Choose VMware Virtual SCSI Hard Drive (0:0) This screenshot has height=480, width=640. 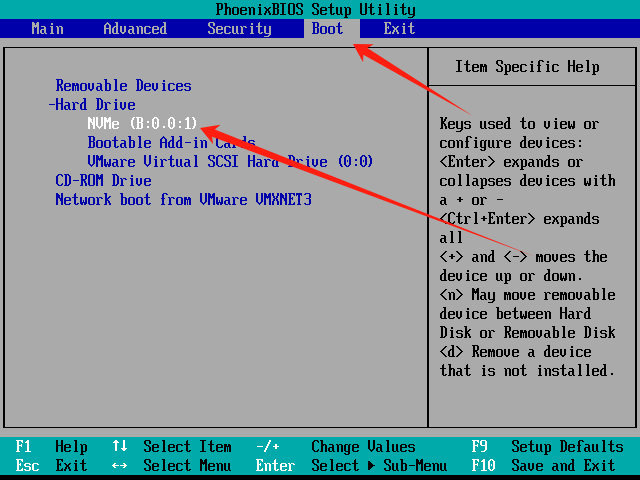[x=230, y=162]
